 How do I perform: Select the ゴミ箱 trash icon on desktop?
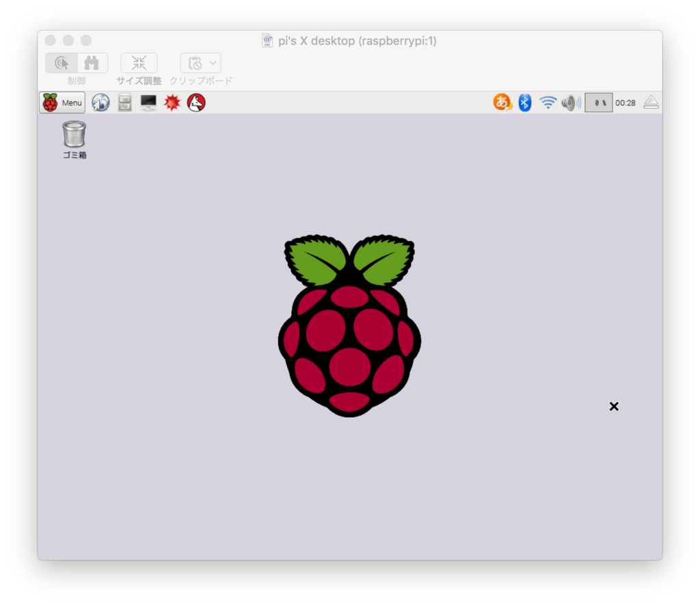click(x=74, y=139)
